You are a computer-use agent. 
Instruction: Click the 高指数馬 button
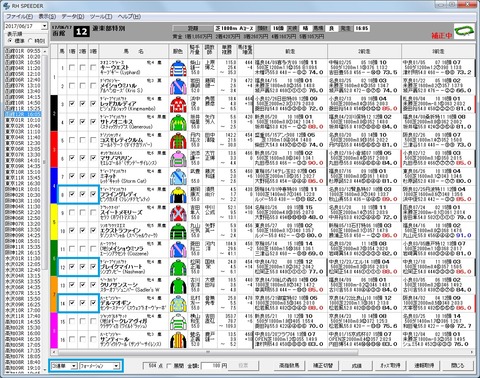point(289,366)
